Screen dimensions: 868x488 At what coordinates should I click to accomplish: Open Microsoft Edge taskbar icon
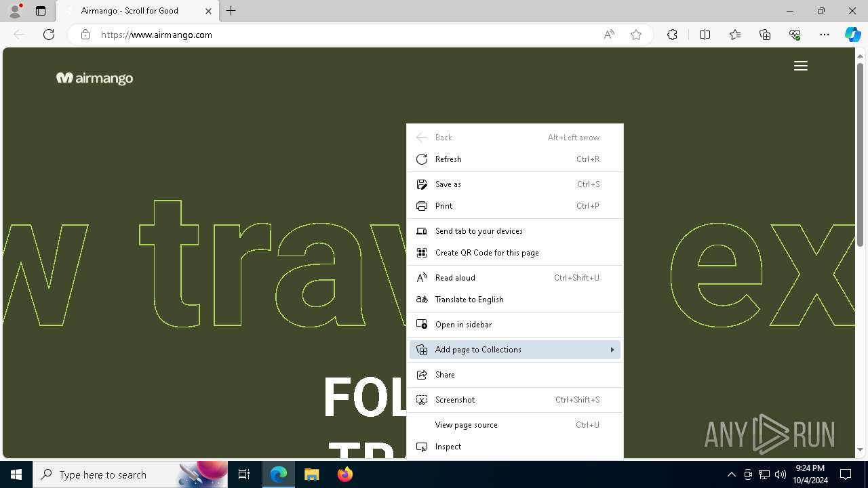(x=279, y=474)
